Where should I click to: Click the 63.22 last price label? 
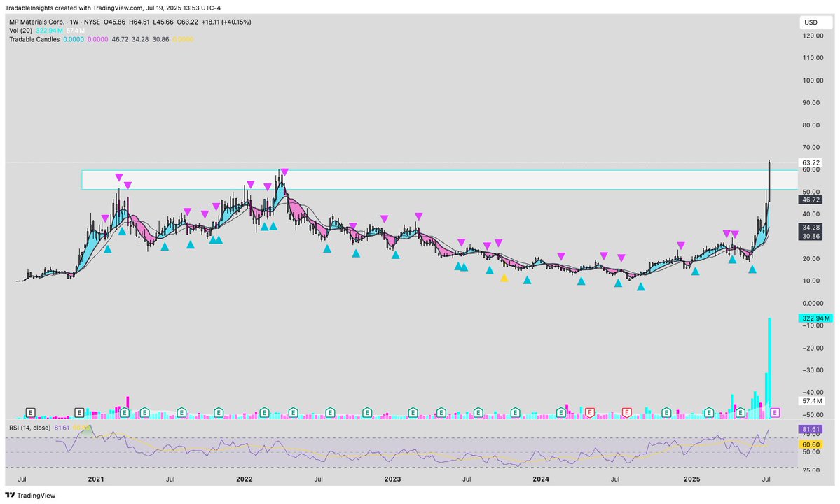[811, 162]
